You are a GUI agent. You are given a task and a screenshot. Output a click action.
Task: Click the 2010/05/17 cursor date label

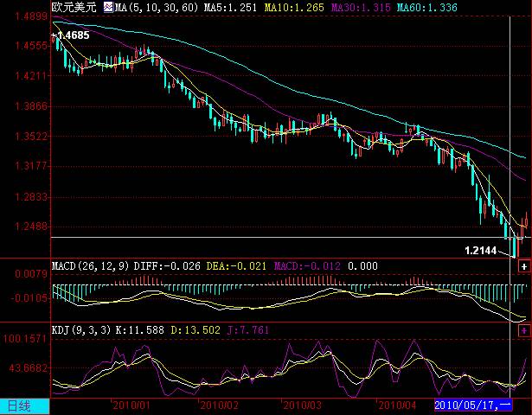coord(473,405)
